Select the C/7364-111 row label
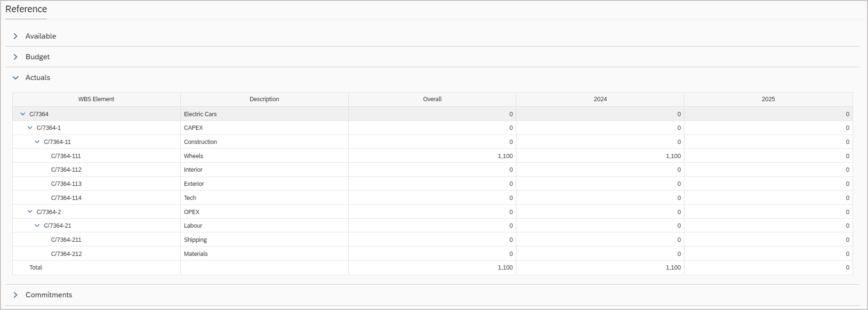This screenshot has width=868, height=310. pyautogui.click(x=66, y=156)
